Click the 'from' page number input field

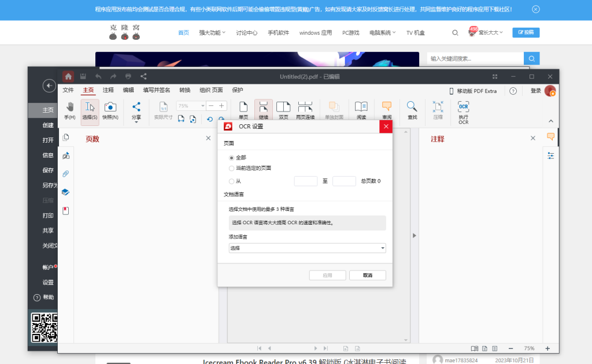pyautogui.click(x=305, y=181)
